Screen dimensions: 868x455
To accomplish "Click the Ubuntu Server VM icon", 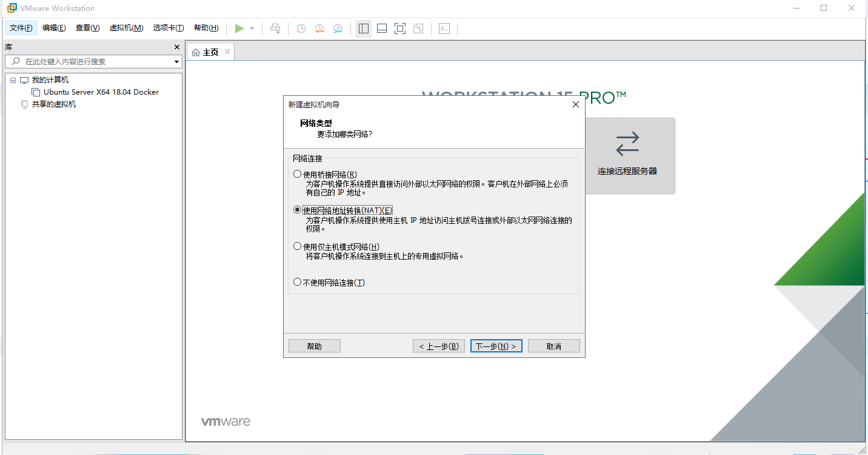I will [x=36, y=92].
